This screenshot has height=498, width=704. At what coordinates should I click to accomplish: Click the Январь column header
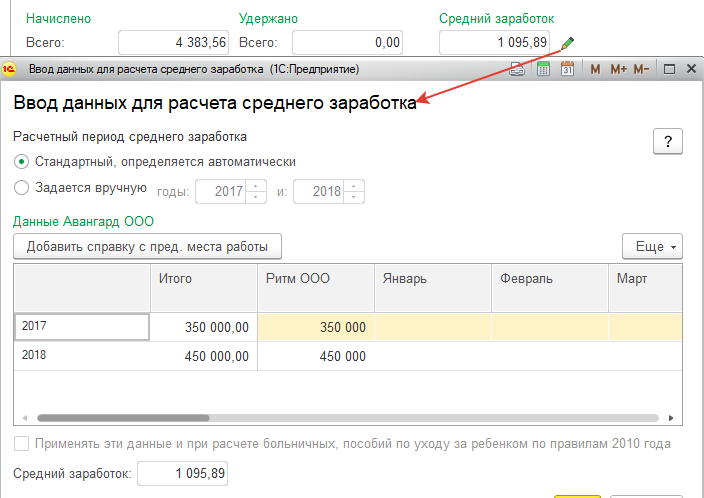(433, 288)
